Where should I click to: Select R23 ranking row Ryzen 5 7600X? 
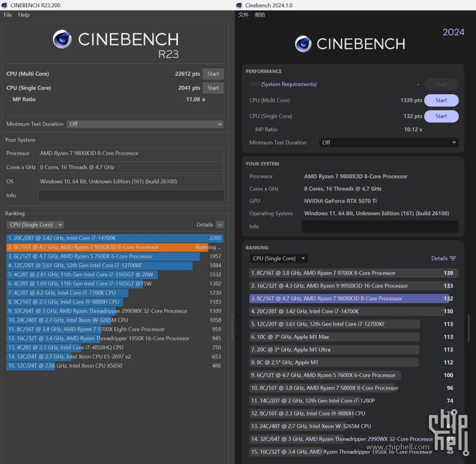(x=115, y=257)
